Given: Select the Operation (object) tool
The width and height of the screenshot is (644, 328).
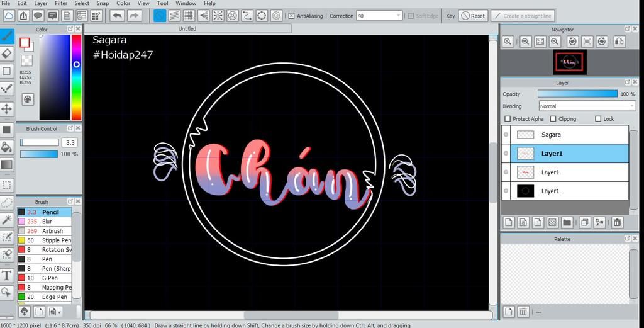Looking at the screenshot, I should (6, 292).
